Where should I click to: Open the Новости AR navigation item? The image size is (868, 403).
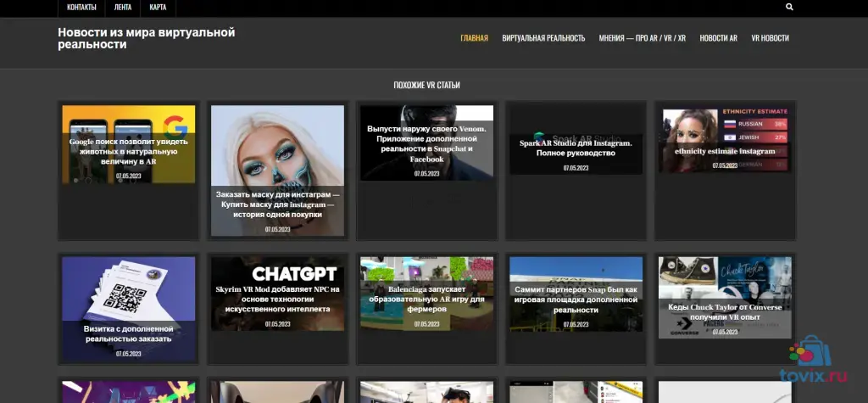click(719, 38)
